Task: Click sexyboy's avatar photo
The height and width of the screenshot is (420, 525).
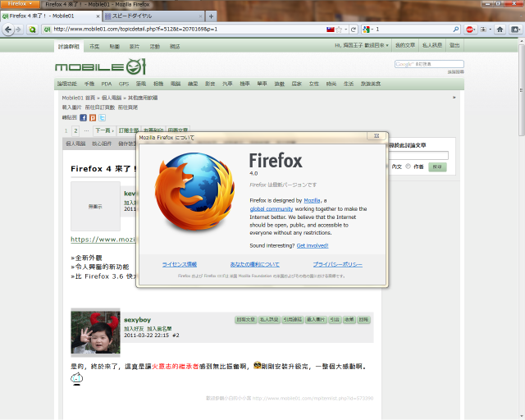Action: [95, 332]
